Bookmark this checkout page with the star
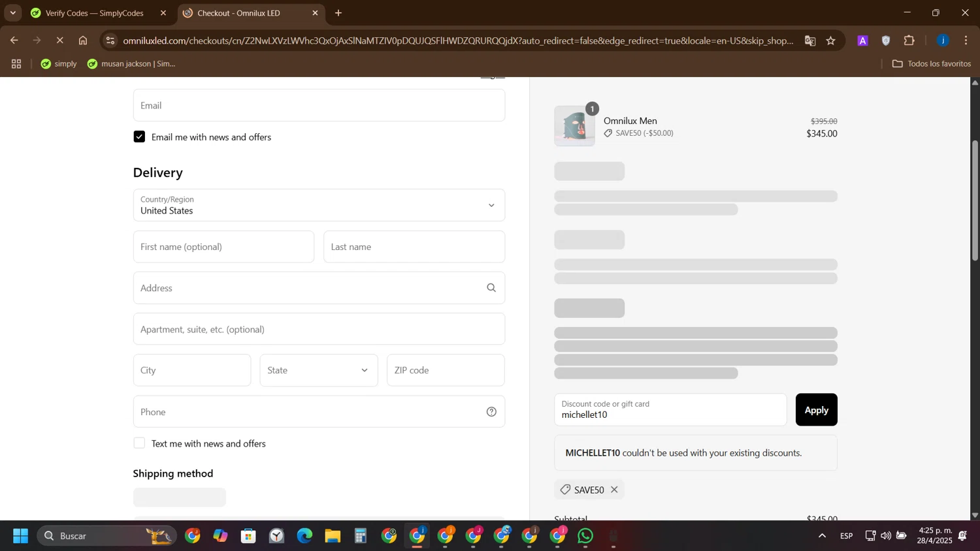Image resolution: width=980 pixels, height=551 pixels. point(831,40)
